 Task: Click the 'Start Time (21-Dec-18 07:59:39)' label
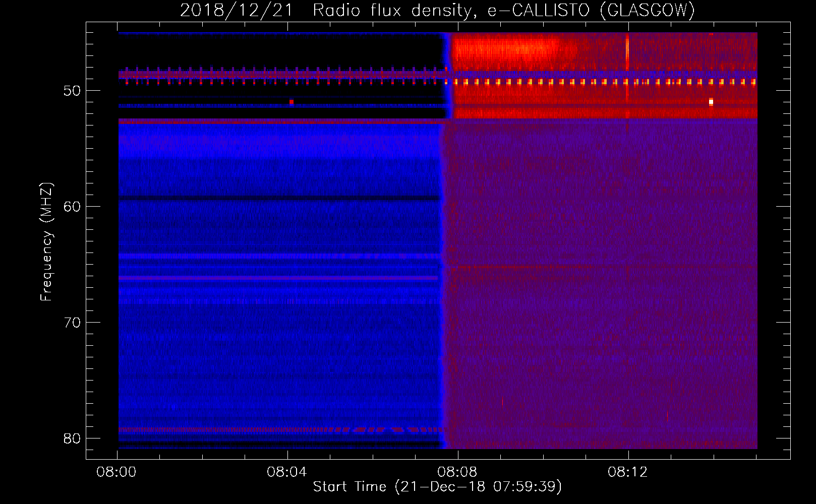[x=437, y=486]
